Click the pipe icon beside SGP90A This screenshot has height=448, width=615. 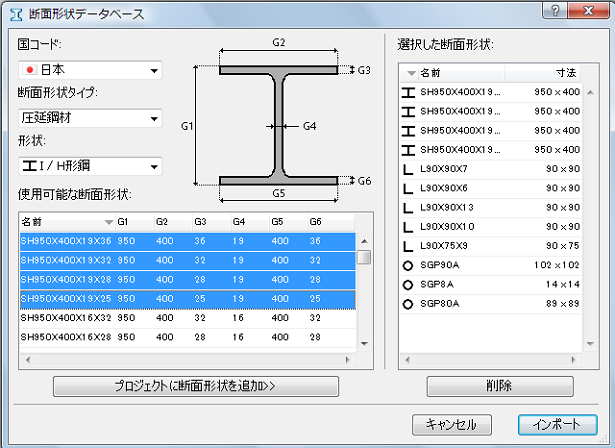click(408, 266)
